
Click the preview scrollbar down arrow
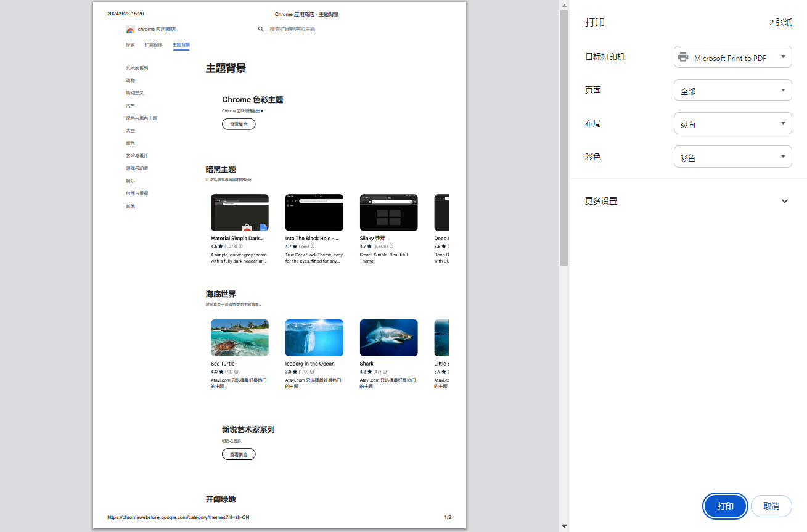tap(564, 527)
